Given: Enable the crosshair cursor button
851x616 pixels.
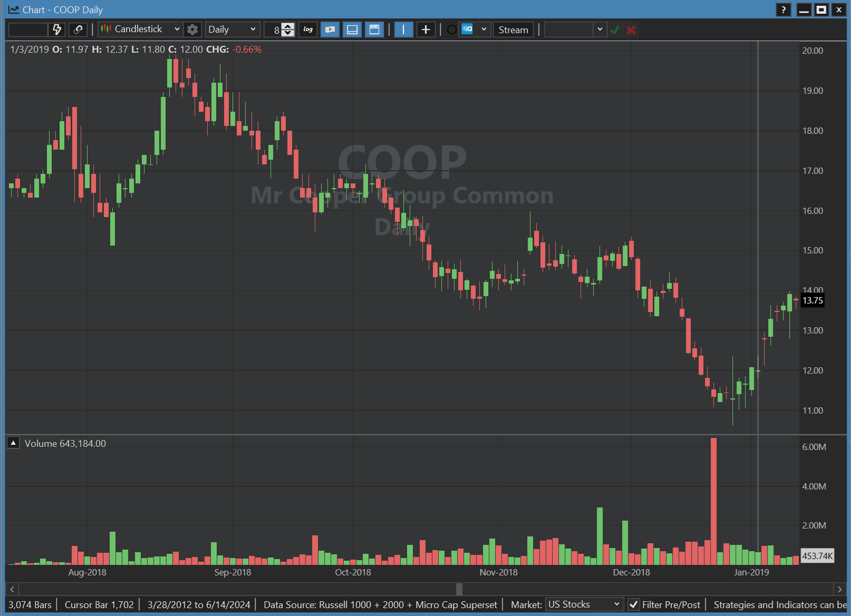Looking at the screenshot, I should tap(426, 30).
